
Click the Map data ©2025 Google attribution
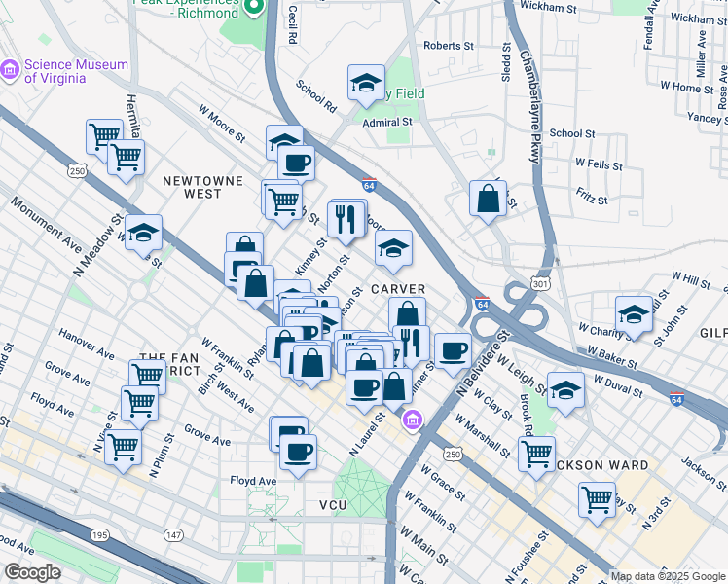click(668, 576)
